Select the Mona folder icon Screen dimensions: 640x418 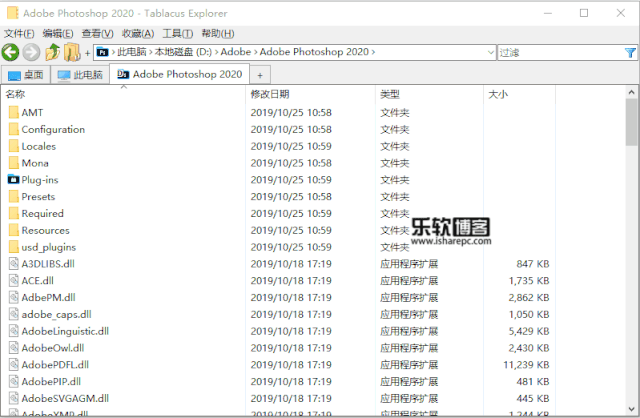13,162
